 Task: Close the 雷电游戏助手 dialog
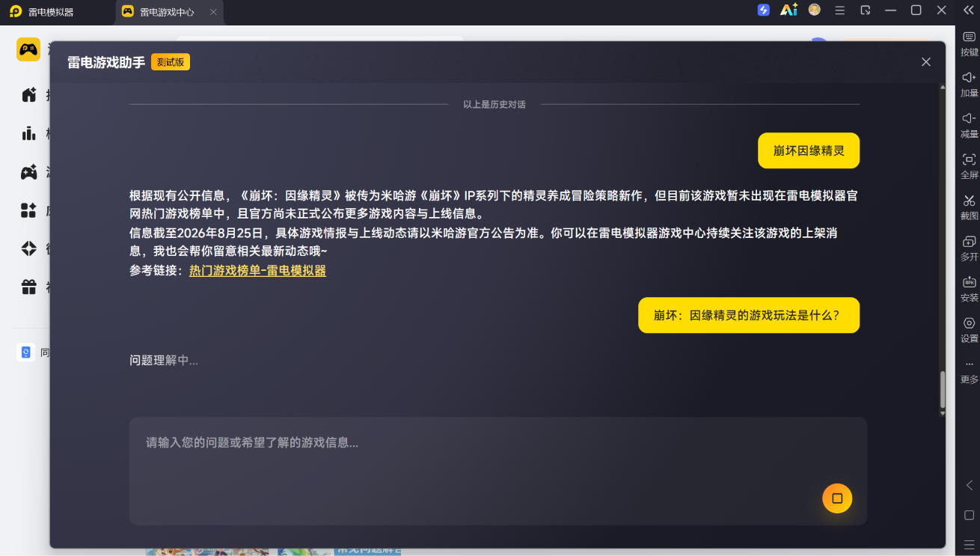(926, 62)
